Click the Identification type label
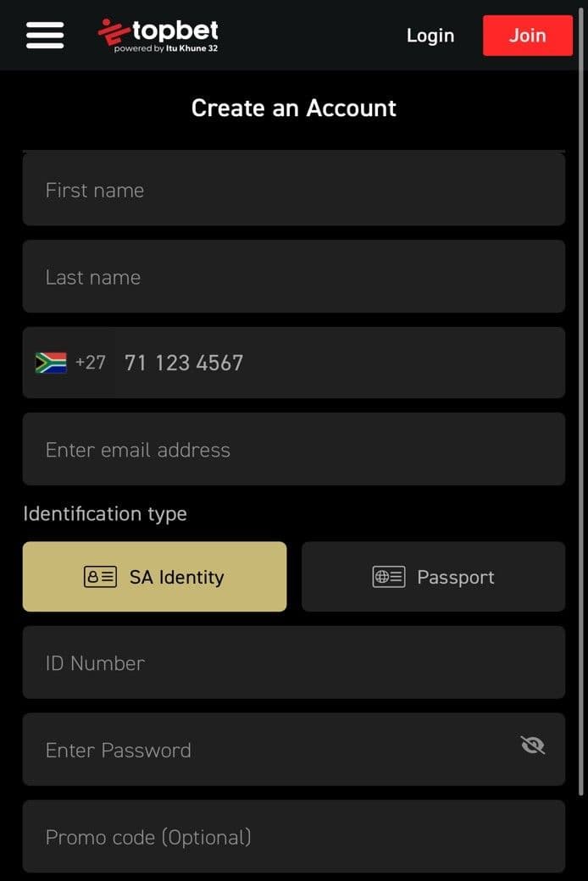 point(105,513)
